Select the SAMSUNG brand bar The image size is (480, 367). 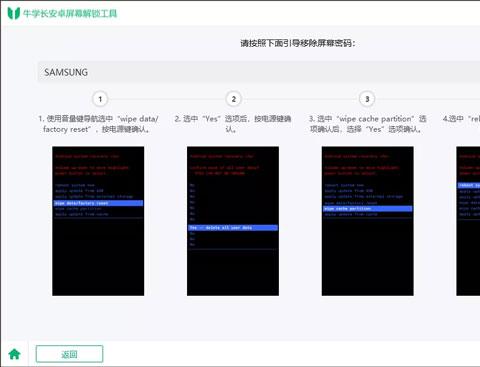(259, 72)
